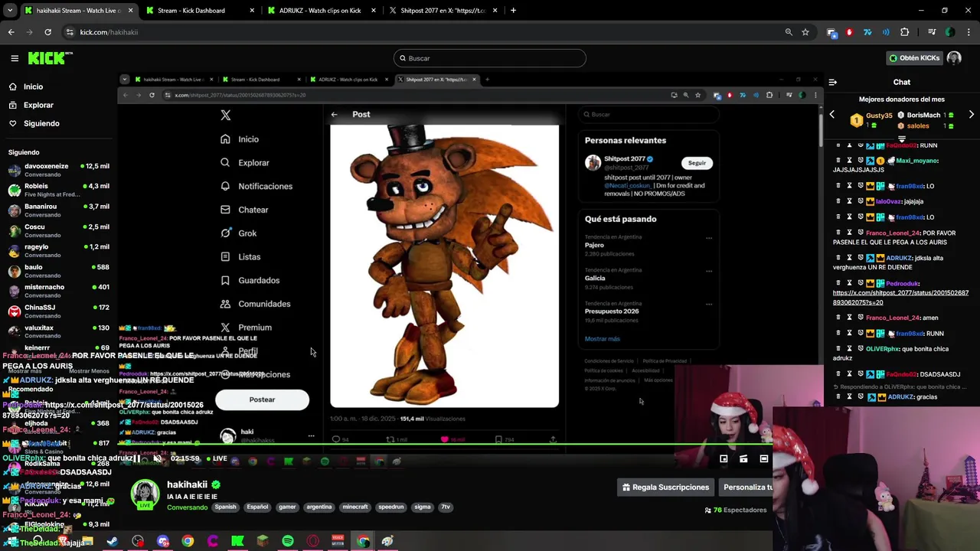
Task: Select the minecraft tag
Action: point(355,507)
